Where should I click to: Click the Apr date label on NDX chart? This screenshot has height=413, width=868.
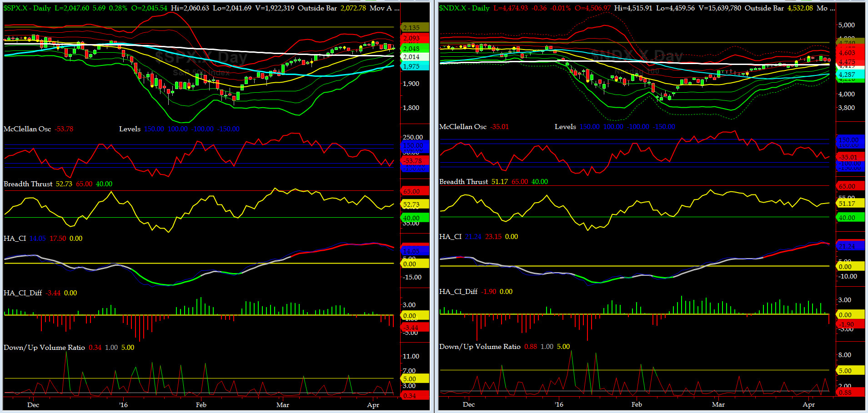[809, 404]
